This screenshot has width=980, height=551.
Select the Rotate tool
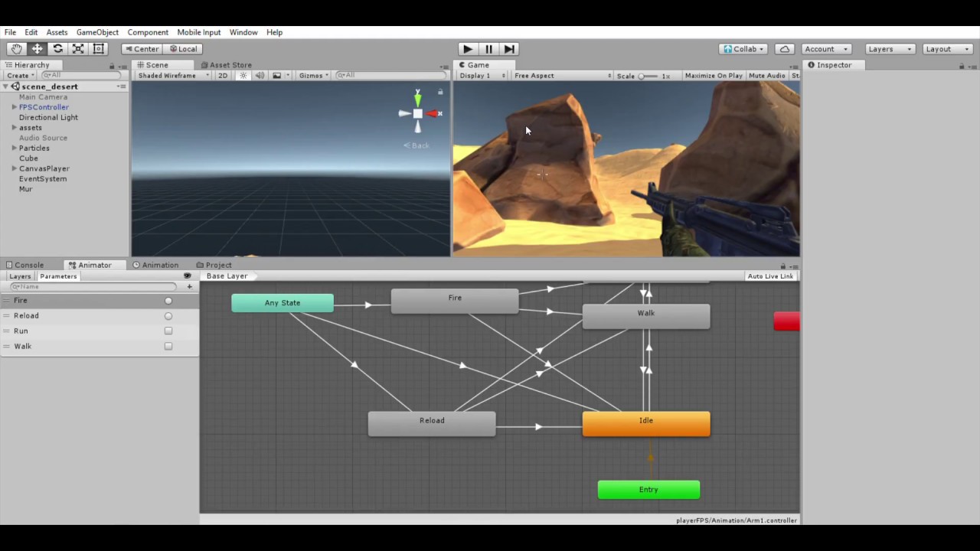pyautogui.click(x=57, y=49)
